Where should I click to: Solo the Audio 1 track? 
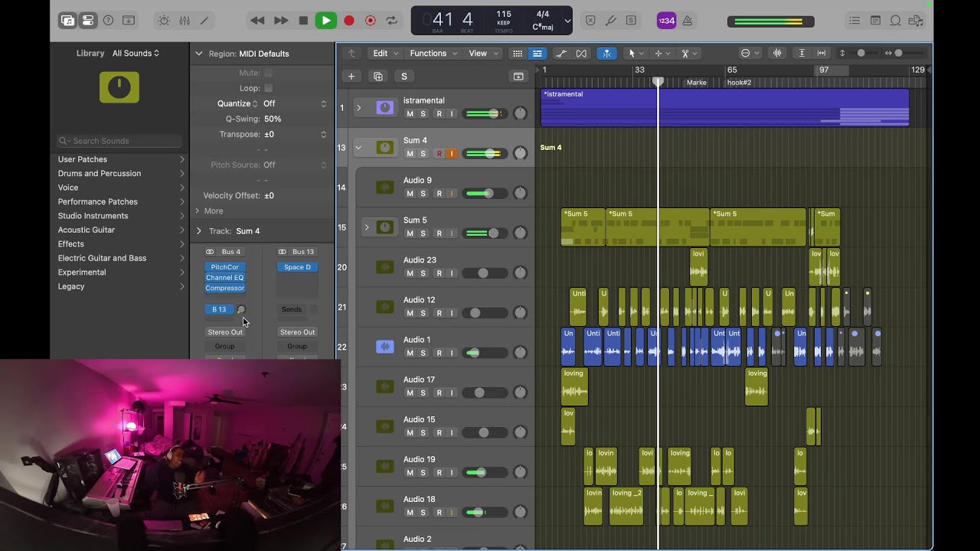(x=423, y=353)
